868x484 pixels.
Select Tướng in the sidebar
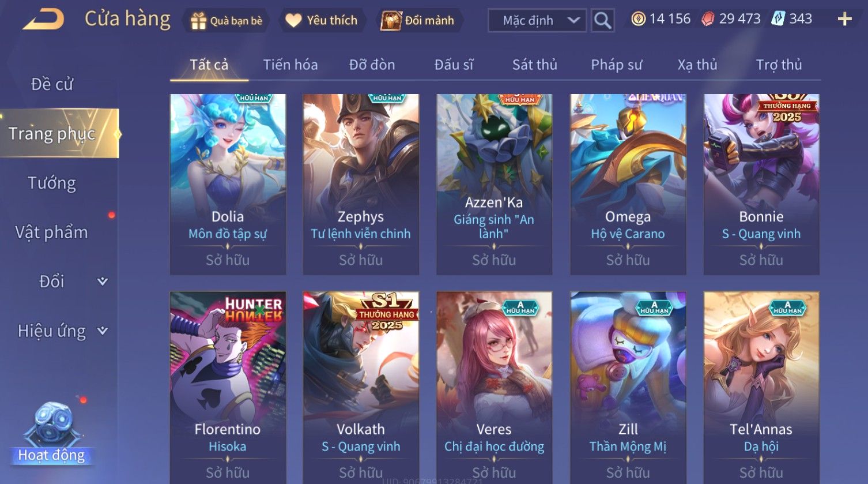[x=52, y=183]
